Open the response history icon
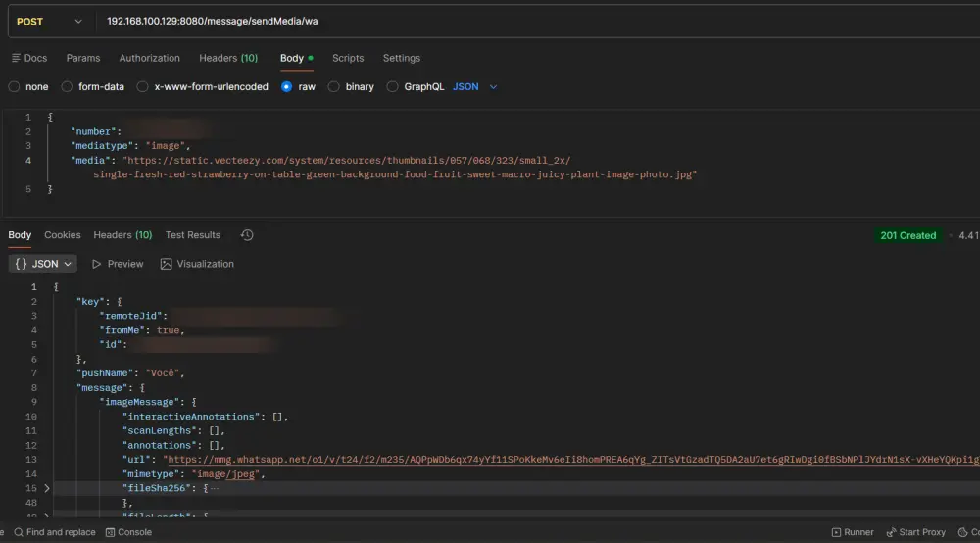 (247, 235)
